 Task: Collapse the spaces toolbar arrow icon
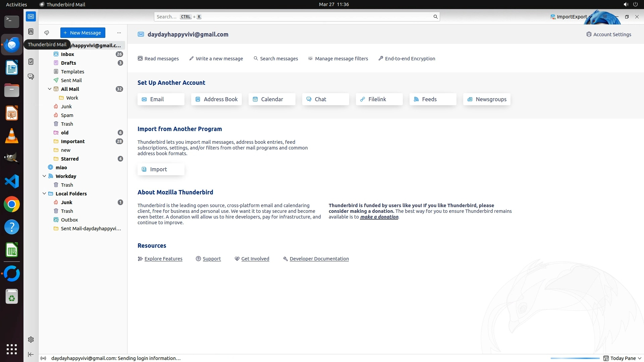(31, 354)
